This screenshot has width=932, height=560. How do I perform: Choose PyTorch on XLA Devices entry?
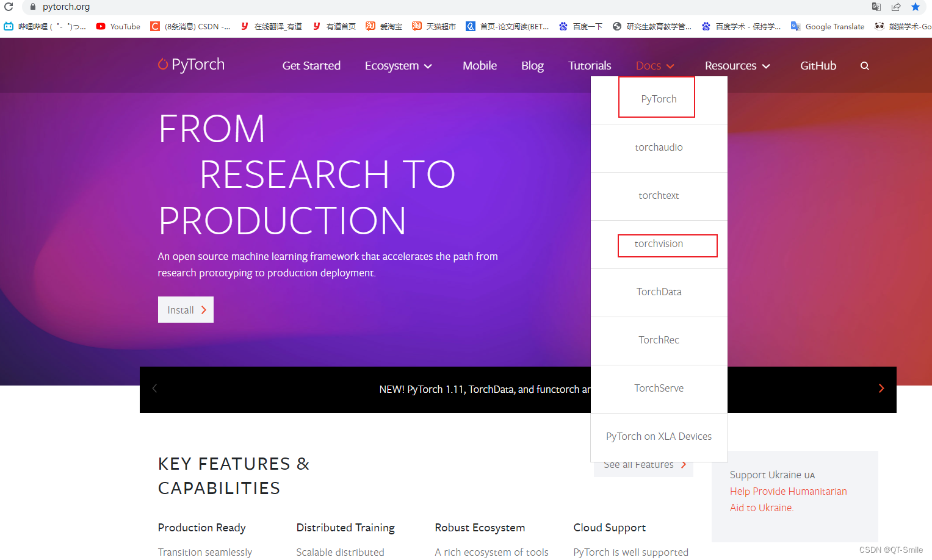tap(659, 437)
